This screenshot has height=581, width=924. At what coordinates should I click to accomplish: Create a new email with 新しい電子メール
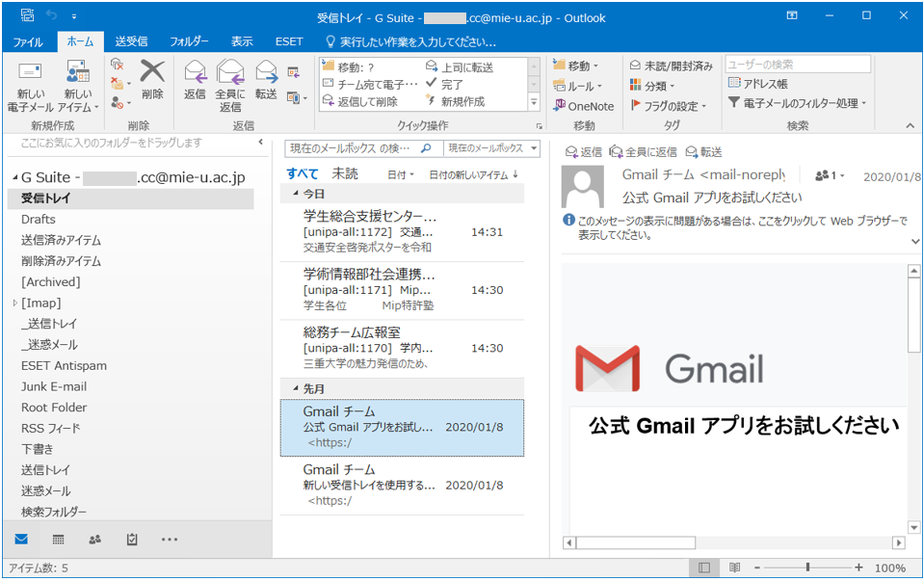pyautogui.click(x=31, y=86)
